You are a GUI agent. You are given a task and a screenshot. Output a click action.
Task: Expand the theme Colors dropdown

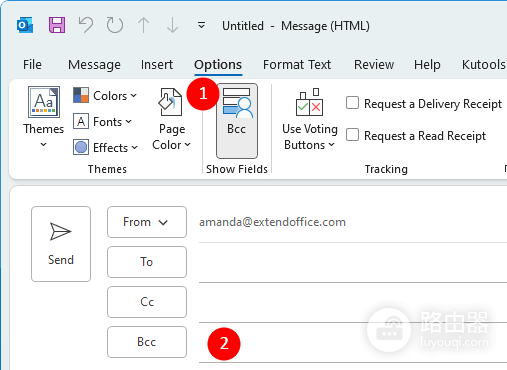pos(105,96)
